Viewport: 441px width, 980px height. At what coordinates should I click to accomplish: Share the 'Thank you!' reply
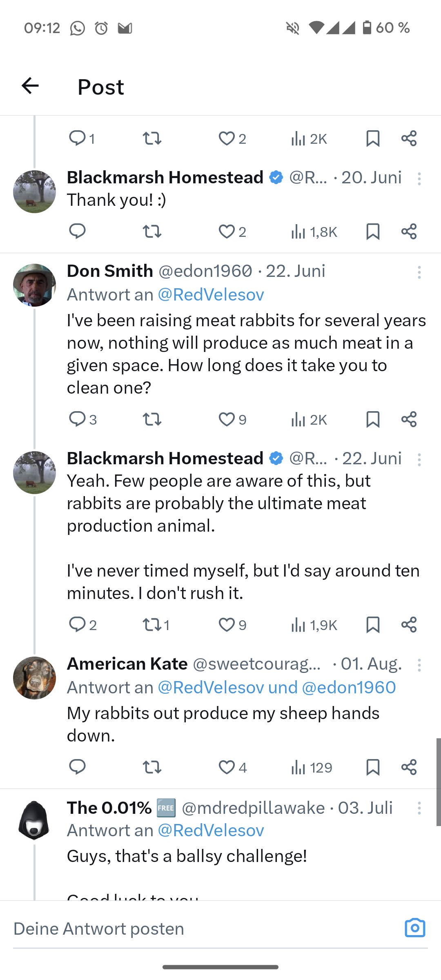pos(409,232)
